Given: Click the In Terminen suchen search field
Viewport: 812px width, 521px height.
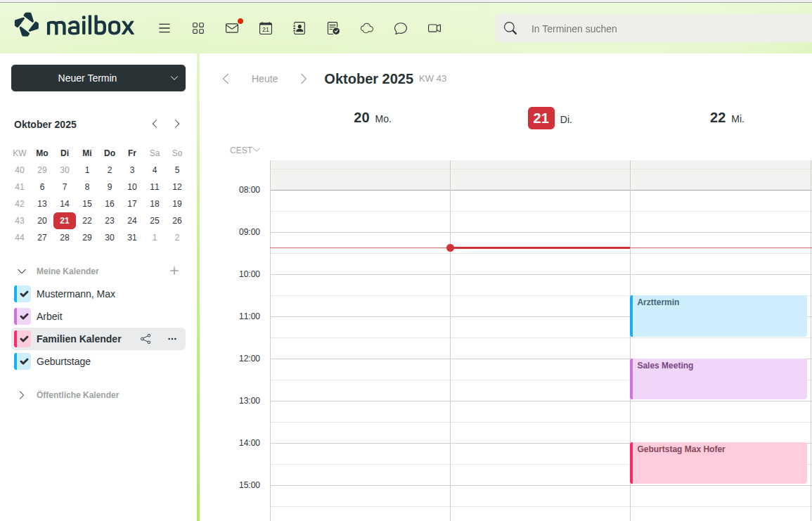Looking at the screenshot, I should (x=661, y=29).
